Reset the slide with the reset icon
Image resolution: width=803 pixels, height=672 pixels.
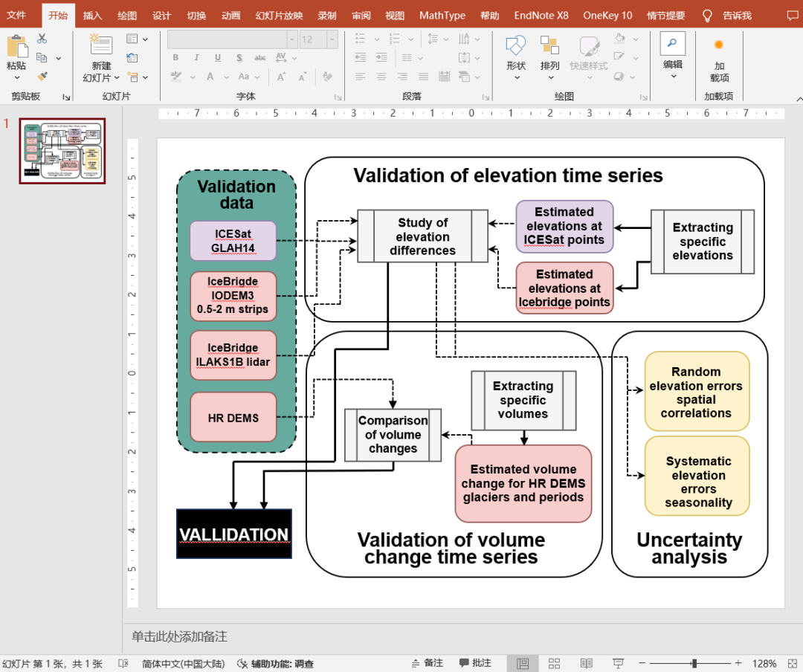point(132,58)
